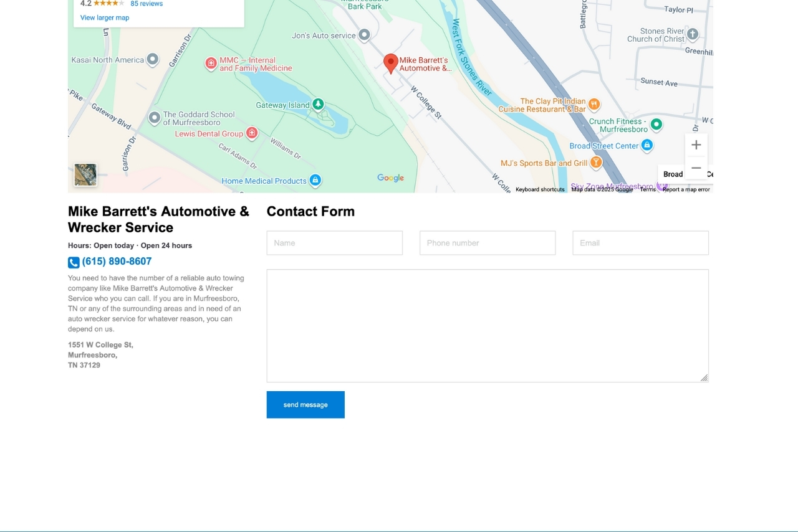This screenshot has width=798, height=532.
Task: Click the MMC Internal and Family Medicine marker
Action: click(x=211, y=64)
